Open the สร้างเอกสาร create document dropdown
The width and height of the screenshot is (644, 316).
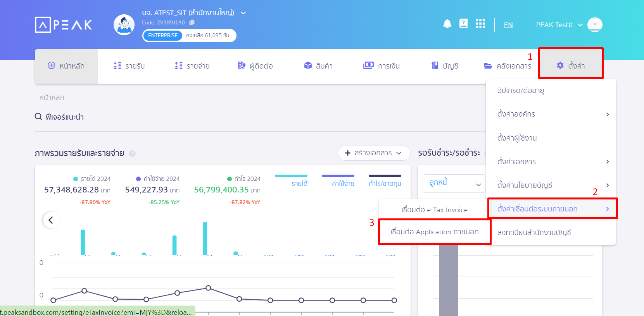[374, 153]
